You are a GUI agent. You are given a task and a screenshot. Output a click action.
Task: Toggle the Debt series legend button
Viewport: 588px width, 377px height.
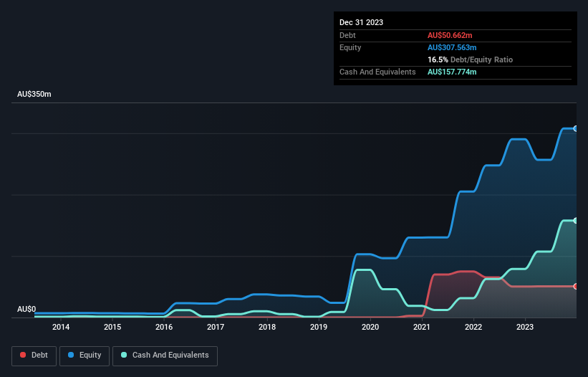[x=34, y=355]
